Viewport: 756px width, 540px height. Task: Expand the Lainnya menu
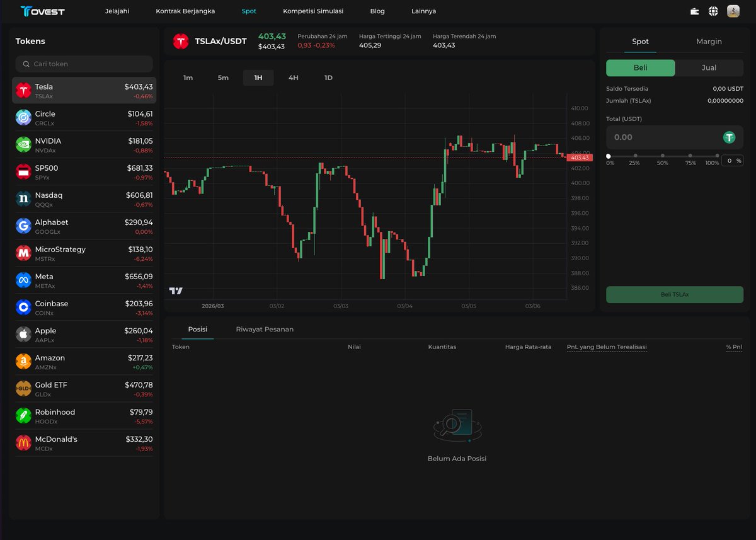pos(423,11)
